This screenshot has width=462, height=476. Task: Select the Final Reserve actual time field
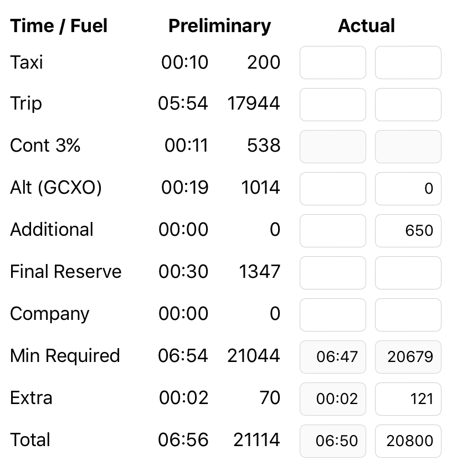[x=332, y=273]
